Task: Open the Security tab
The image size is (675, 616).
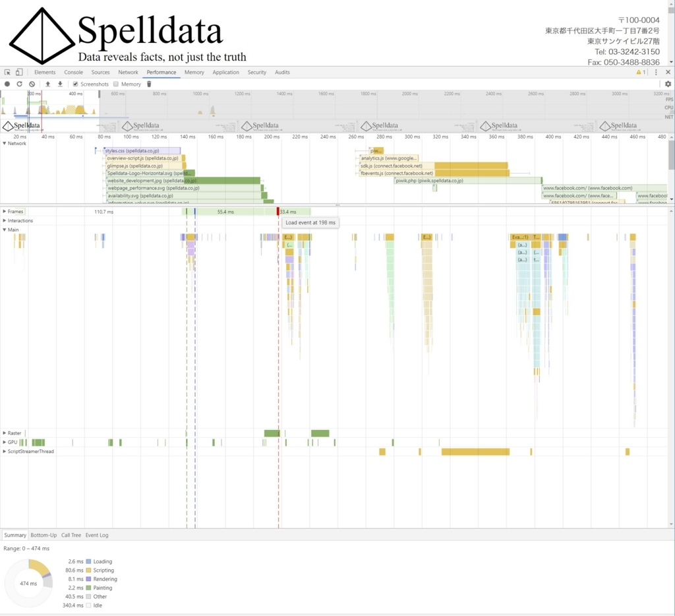Action: (257, 73)
